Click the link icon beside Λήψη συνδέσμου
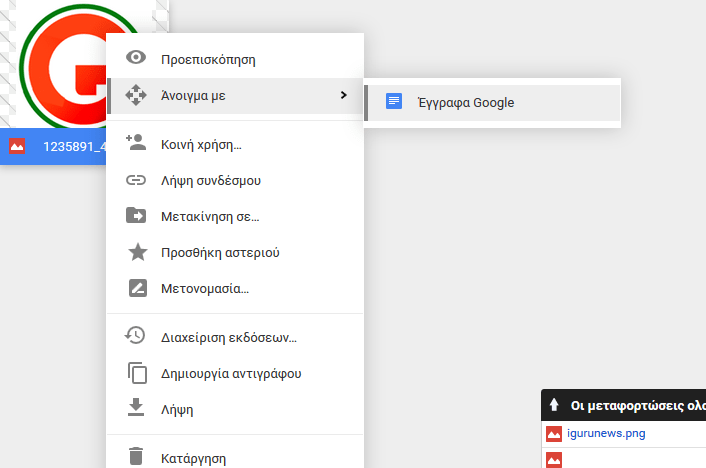Image resolution: width=706 pixels, height=468 pixels. 136,181
